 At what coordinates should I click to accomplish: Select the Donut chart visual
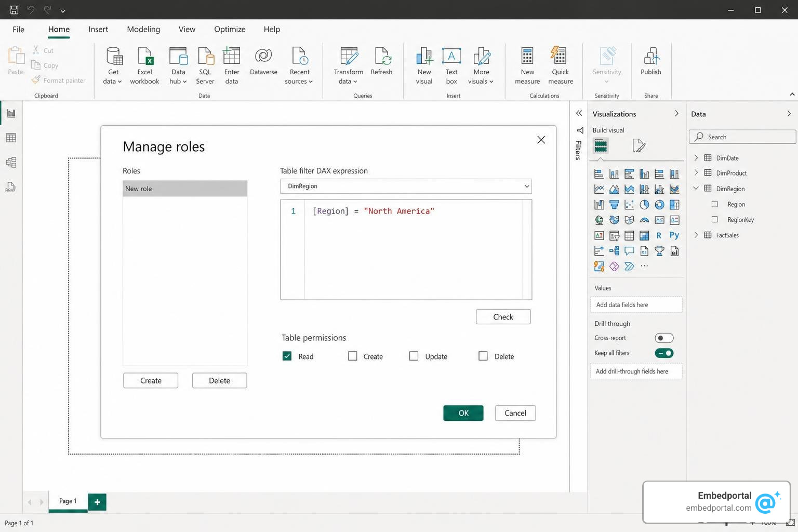(659, 205)
